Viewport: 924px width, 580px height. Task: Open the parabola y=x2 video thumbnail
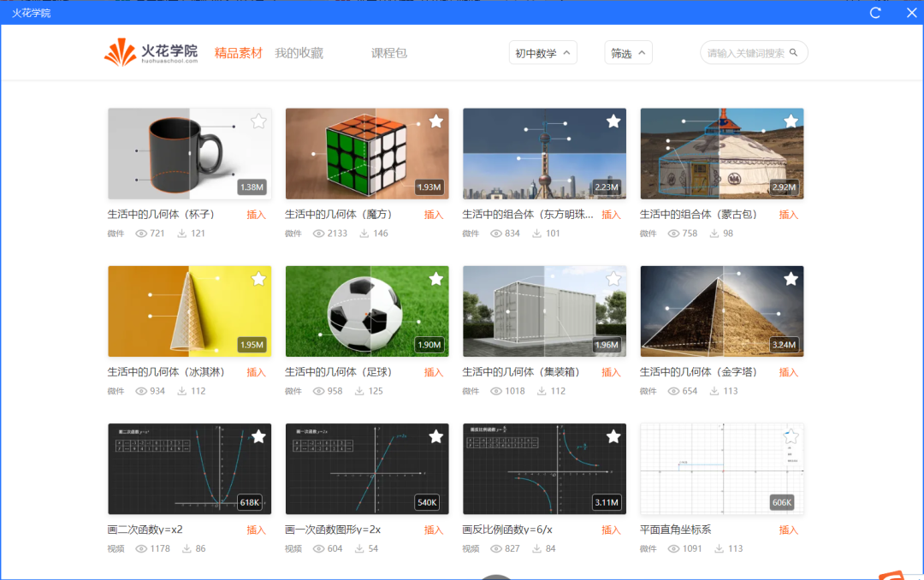click(190, 469)
